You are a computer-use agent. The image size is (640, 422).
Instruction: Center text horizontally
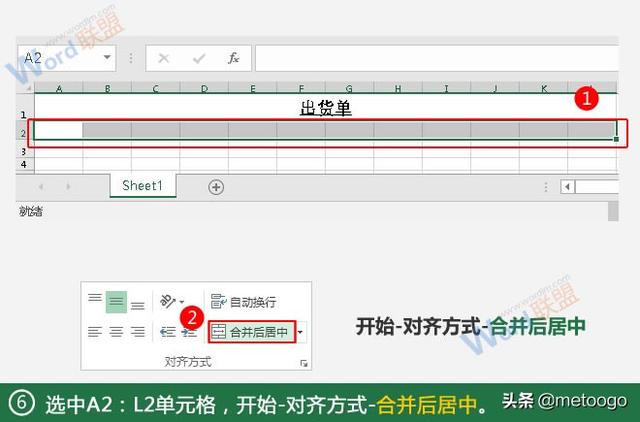tap(116, 332)
